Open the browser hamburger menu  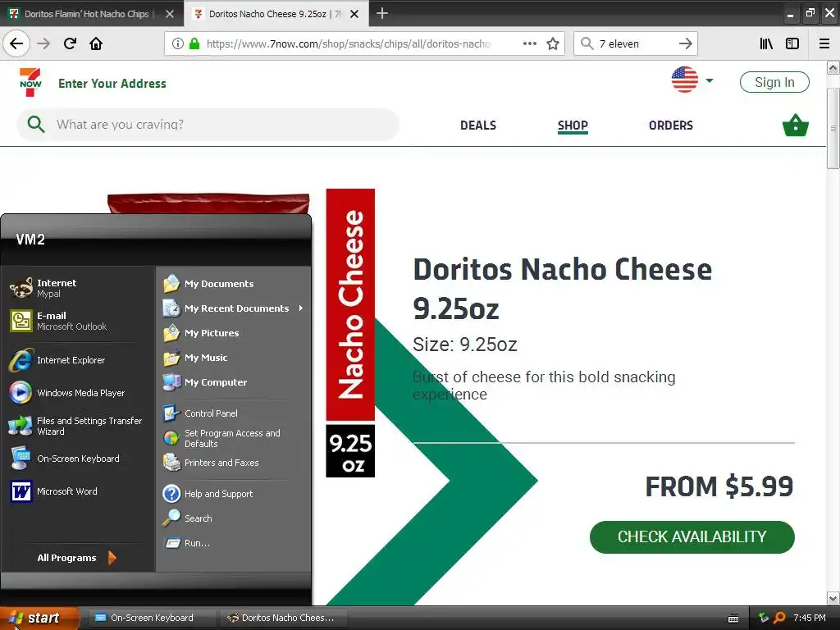[x=824, y=43]
